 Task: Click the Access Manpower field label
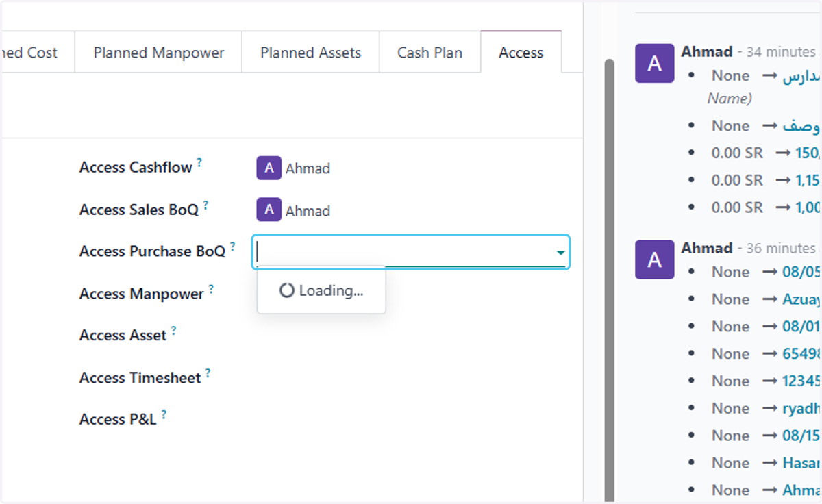pos(142,294)
